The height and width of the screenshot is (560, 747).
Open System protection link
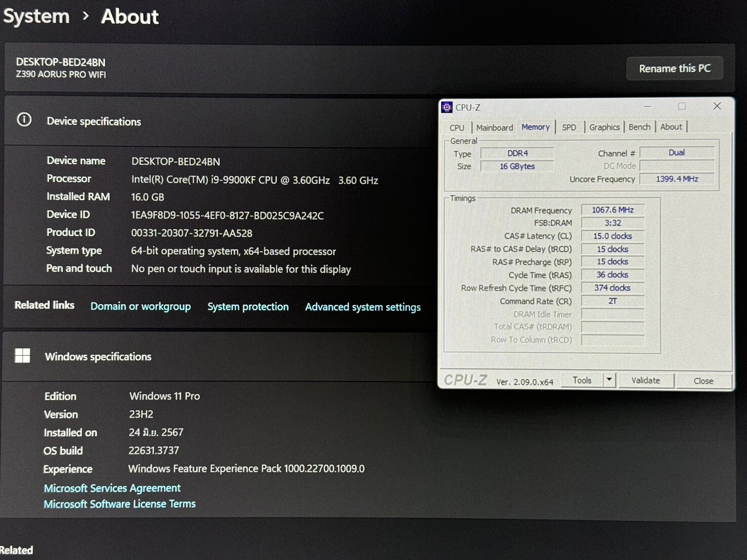[x=248, y=307]
